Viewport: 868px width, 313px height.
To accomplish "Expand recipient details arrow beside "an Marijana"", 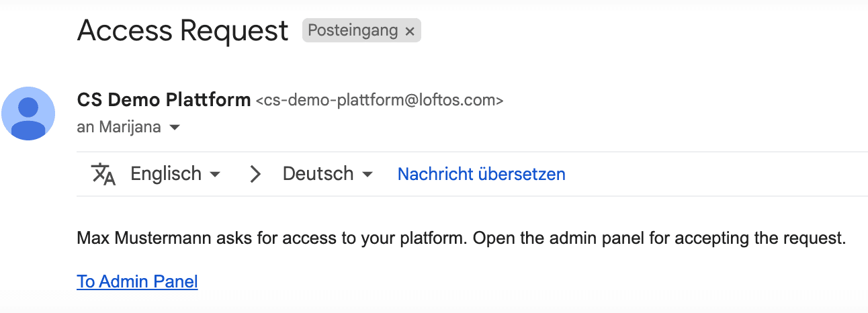I will point(175,128).
